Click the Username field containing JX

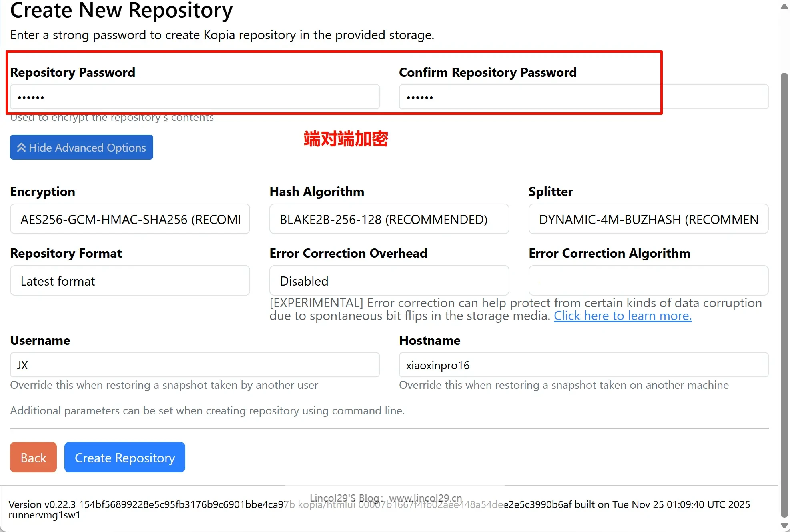[x=194, y=365]
